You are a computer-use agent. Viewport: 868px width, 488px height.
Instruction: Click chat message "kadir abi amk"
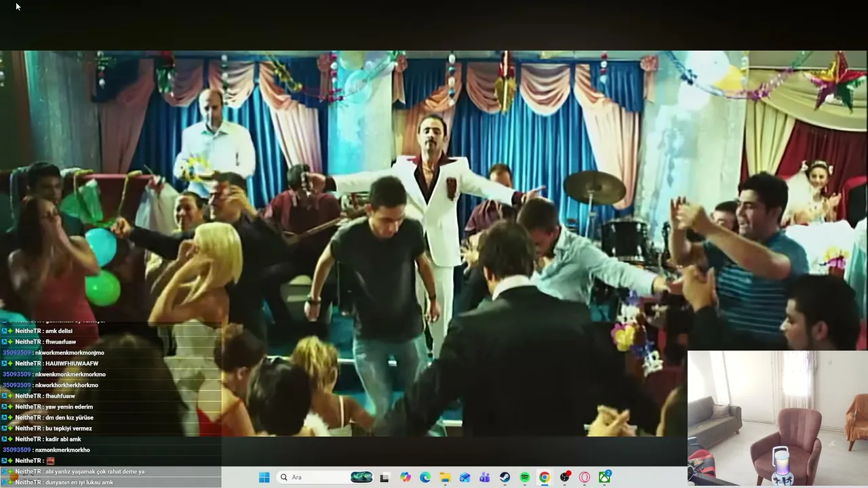coord(63,439)
